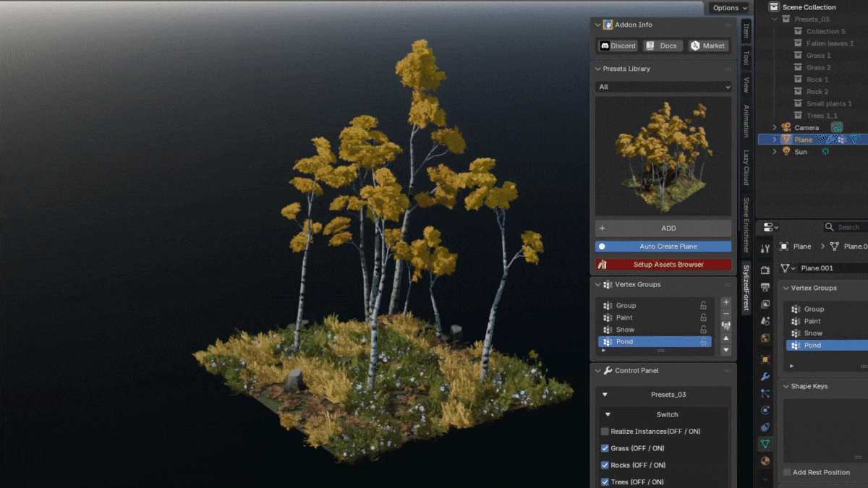
Task: Select 'Trees 1_1' collection in outliner
Action: click(822, 116)
